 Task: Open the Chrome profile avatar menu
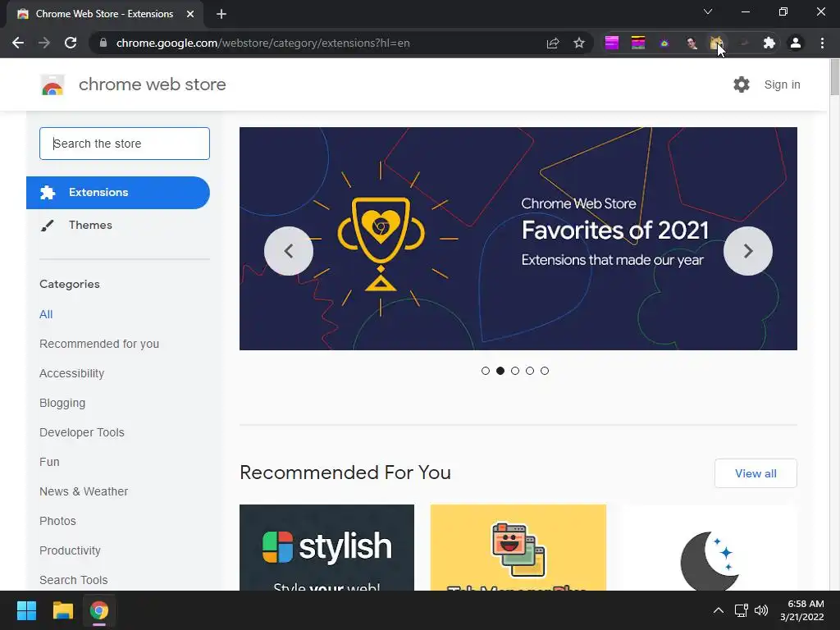(796, 43)
